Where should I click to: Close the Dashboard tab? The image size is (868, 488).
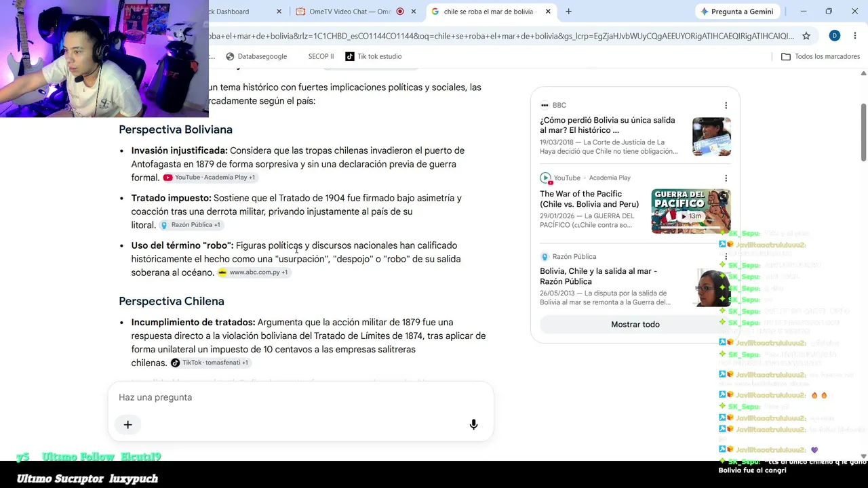[279, 12]
